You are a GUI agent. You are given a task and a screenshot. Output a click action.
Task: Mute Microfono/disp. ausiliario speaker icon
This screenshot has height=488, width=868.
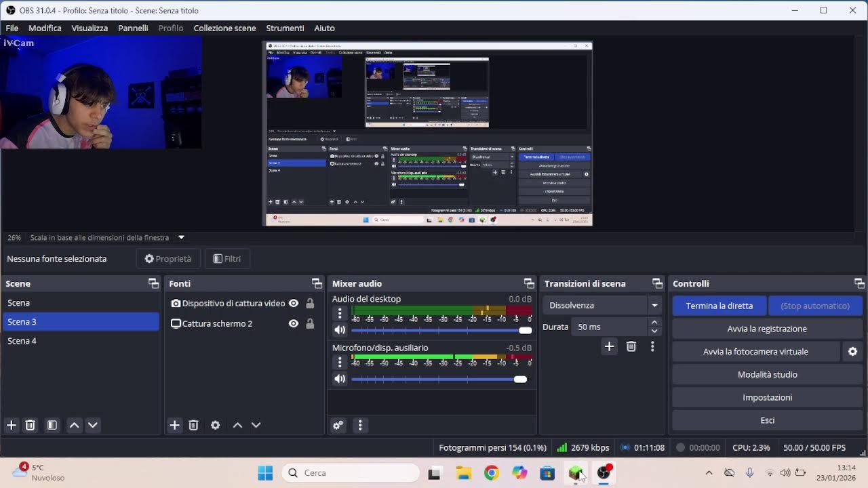coord(340,379)
